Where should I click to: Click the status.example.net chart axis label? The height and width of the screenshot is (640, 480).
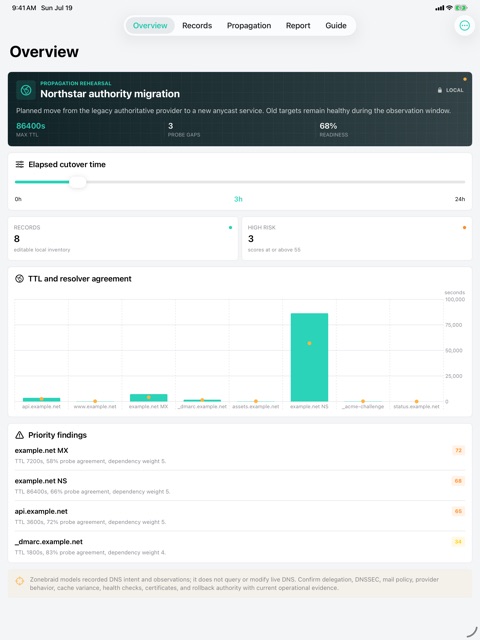pyautogui.click(x=416, y=407)
